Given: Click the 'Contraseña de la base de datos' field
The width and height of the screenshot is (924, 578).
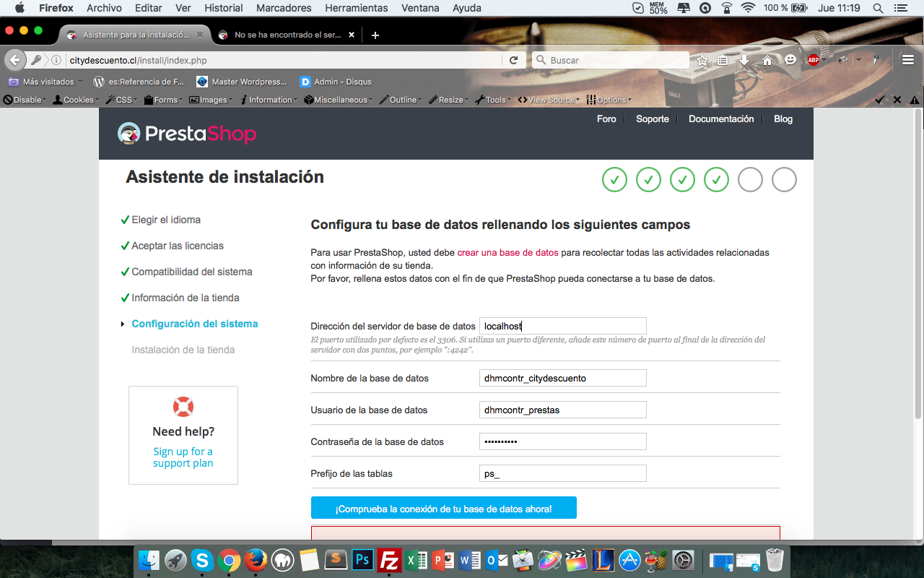Looking at the screenshot, I should click(563, 441).
